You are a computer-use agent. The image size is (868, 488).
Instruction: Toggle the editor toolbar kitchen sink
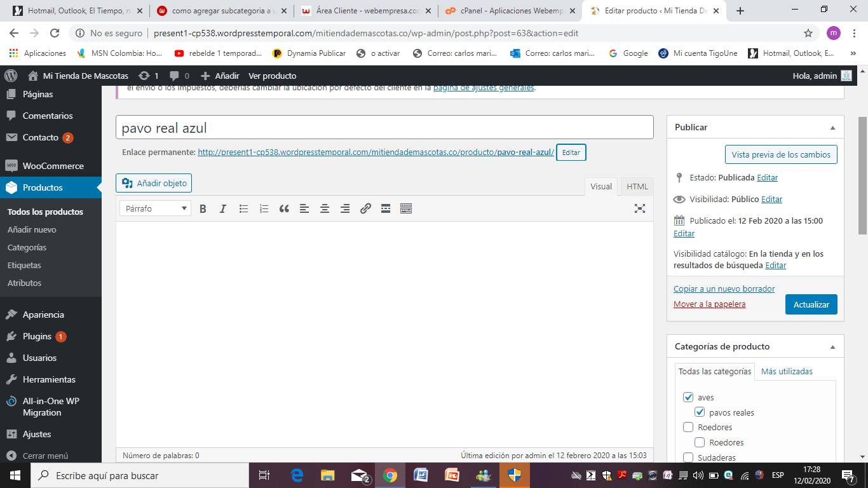pos(406,208)
